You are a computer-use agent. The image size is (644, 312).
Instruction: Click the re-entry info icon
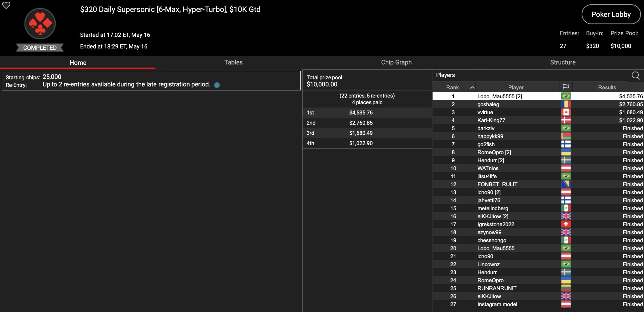click(x=217, y=85)
